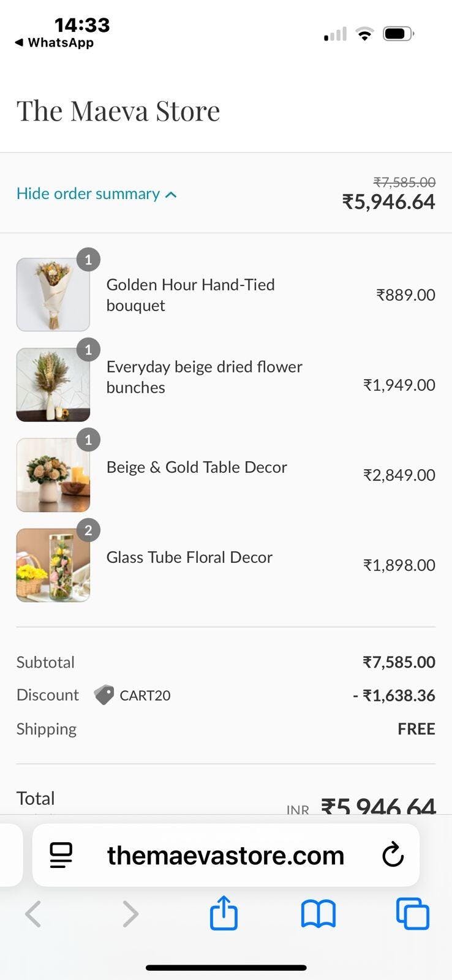This screenshot has width=452, height=980.
Task: Go back with the left arrow
Action: click(33, 914)
